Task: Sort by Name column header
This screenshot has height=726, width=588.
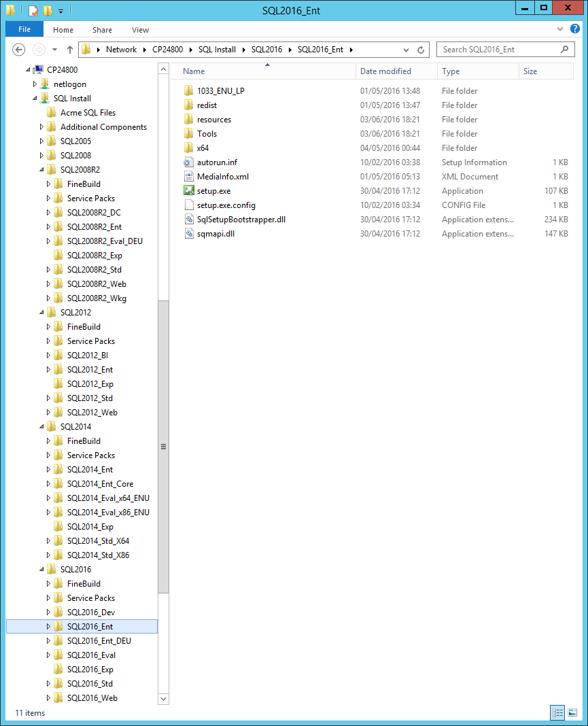Action: 264,71
